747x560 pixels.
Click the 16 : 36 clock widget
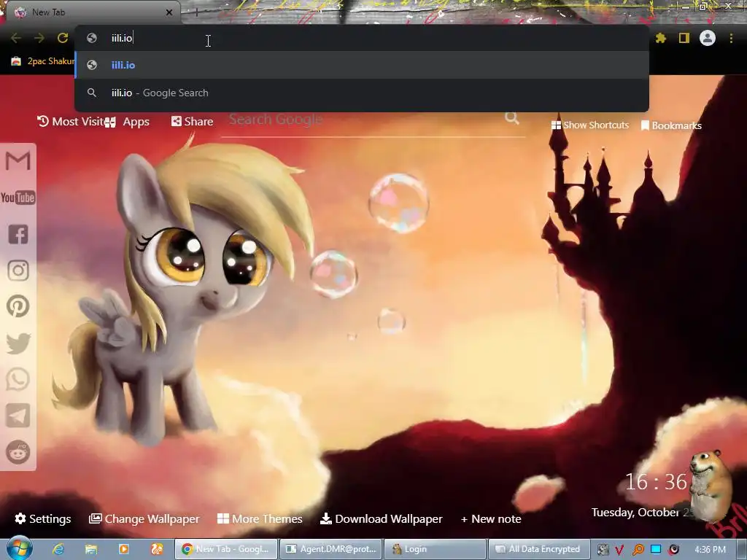click(656, 482)
